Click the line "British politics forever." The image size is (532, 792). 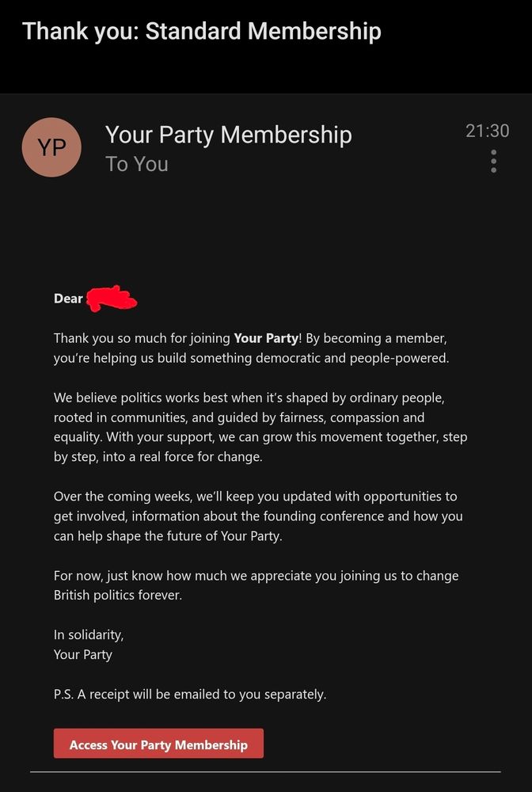pyautogui.click(x=118, y=595)
